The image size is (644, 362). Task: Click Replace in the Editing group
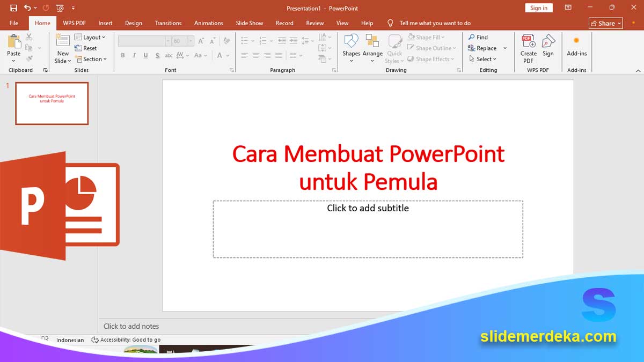point(482,48)
